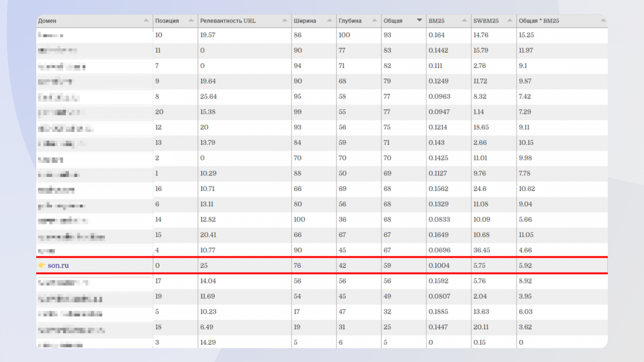Click the URL relevance cell 15.38

point(208,112)
